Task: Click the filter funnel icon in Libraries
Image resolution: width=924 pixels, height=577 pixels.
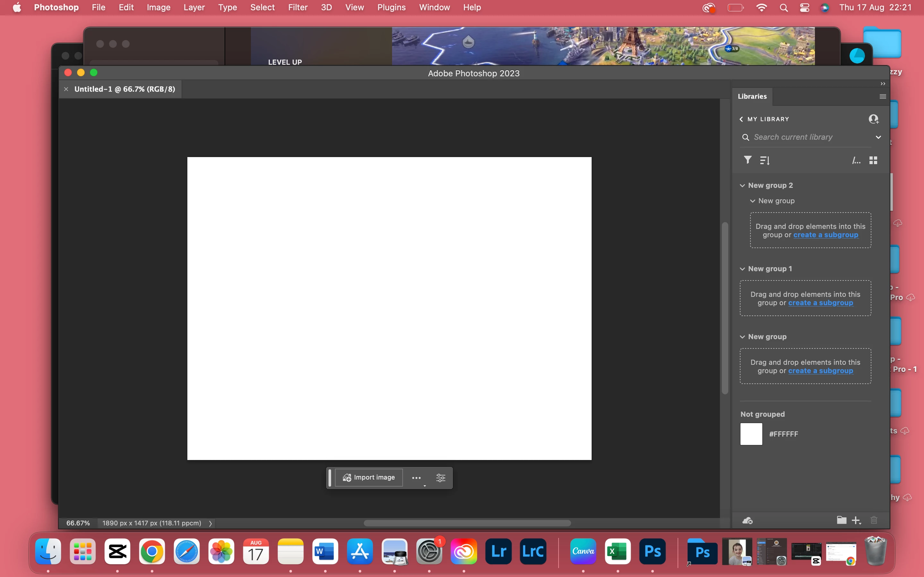Action: pos(748,160)
